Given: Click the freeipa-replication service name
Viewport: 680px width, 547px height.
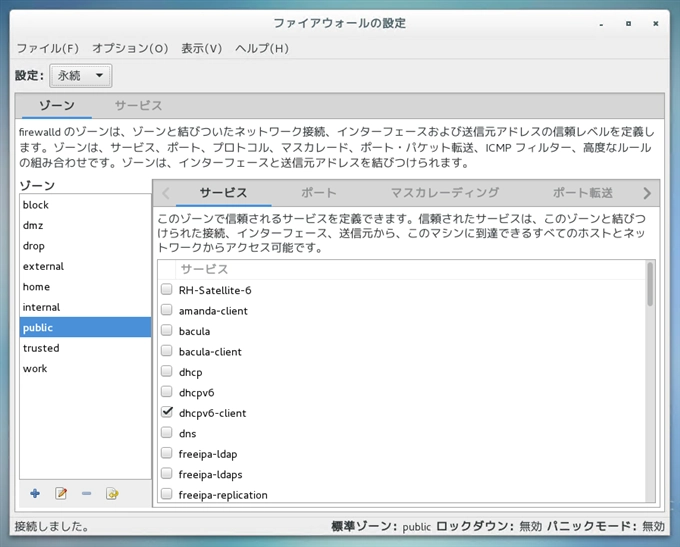Looking at the screenshot, I should point(223,495).
